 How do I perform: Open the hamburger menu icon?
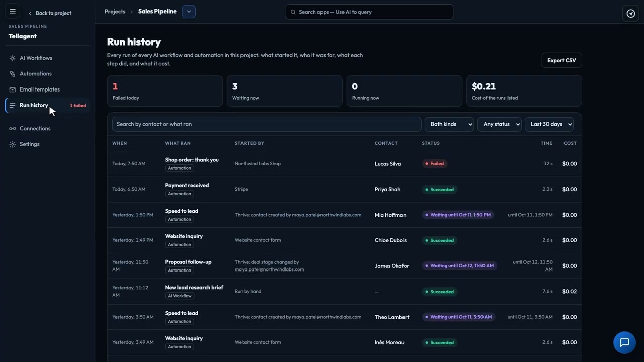click(13, 11)
